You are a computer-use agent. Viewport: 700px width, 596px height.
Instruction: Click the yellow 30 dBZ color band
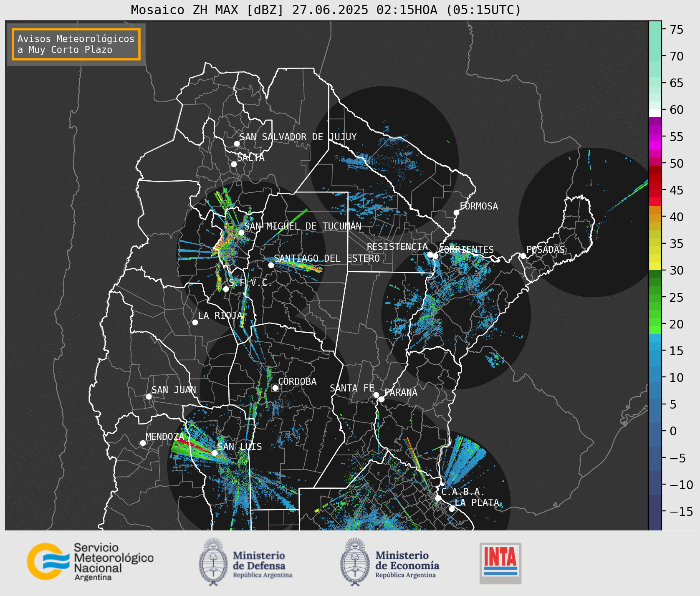pyautogui.click(x=655, y=266)
